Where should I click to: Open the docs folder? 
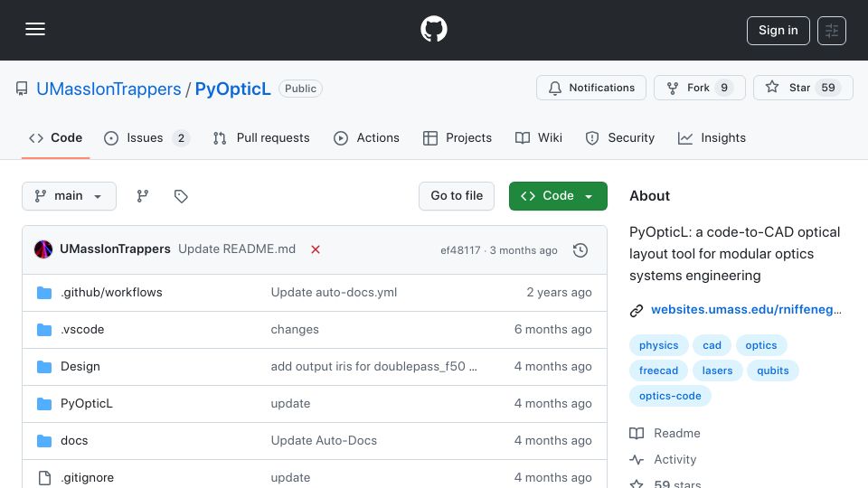(74, 440)
